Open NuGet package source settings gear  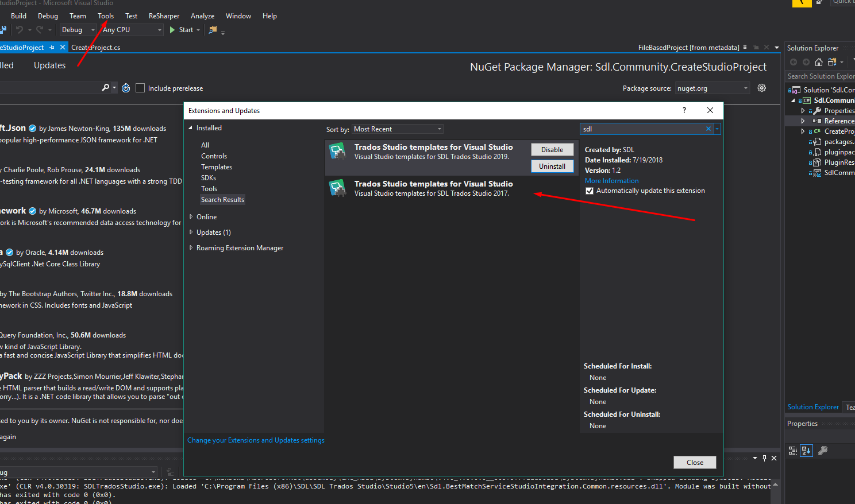pyautogui.click(x=762, y=88)
